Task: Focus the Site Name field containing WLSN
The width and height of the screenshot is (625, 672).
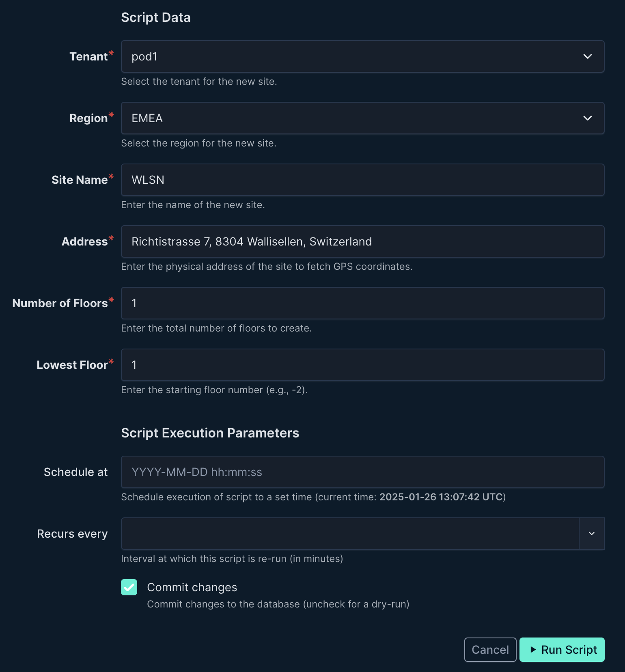Action: click(362, 180)
